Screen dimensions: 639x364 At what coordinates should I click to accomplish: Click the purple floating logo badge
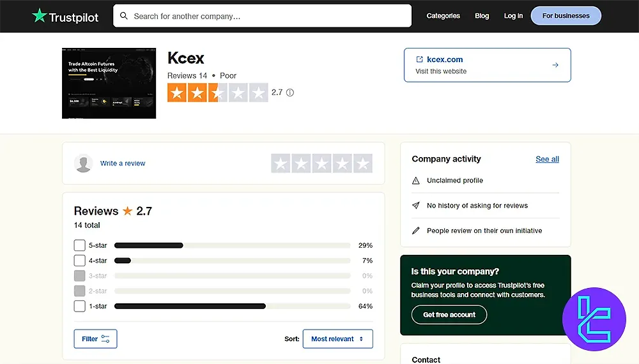tap(594, 319)
